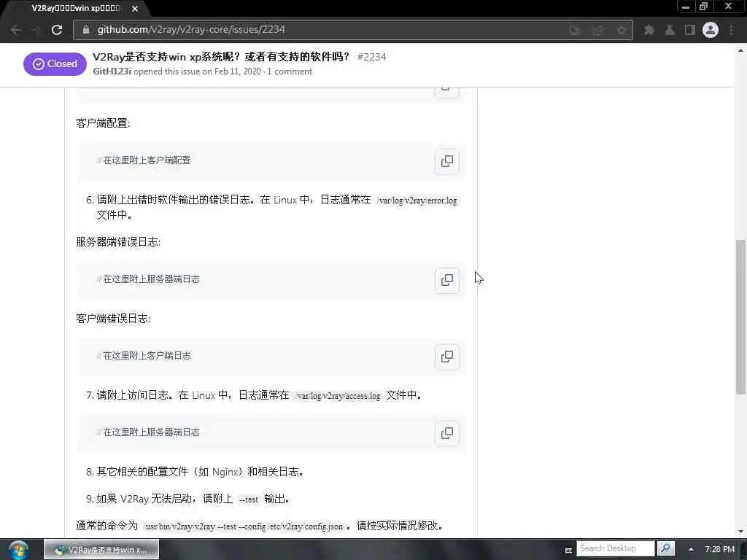Click the /var/log/v2ray/access.log path text
747x560 pixels.
click(x=338, y=396)
